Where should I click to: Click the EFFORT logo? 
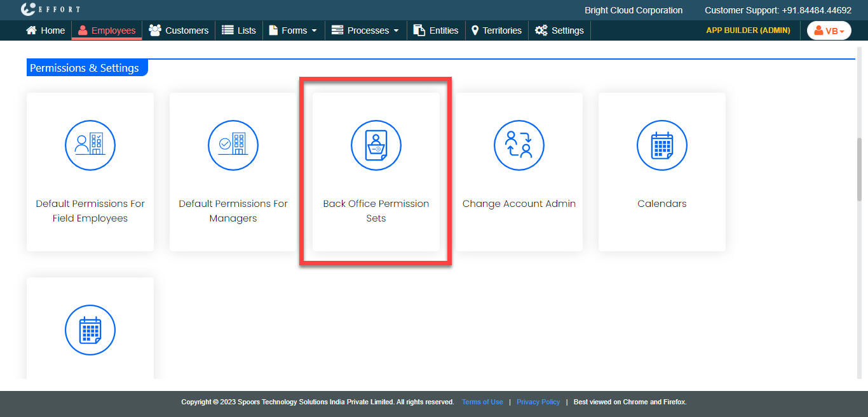tap(50, 10)
